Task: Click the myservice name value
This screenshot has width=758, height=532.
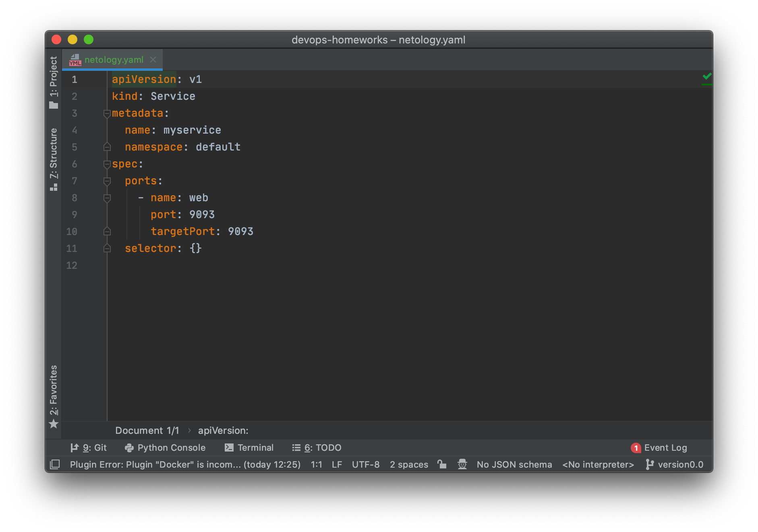Action: (x=192, y=130)
